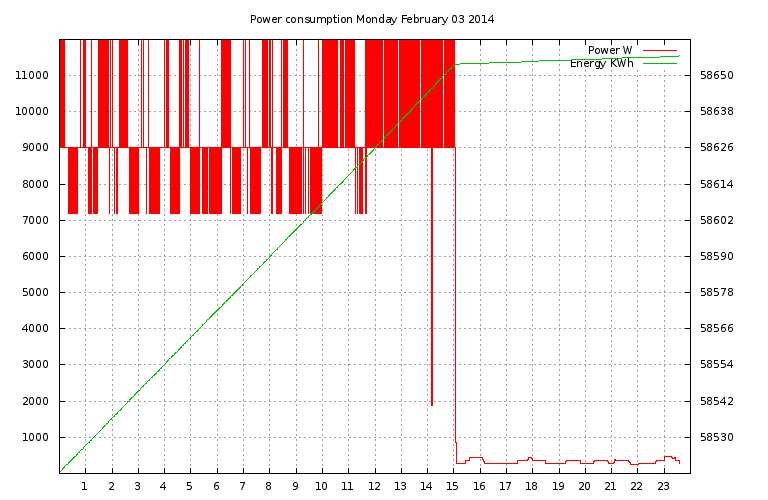
Task: Click hour label 6 on the x-axis
Action: coord(216,486)
